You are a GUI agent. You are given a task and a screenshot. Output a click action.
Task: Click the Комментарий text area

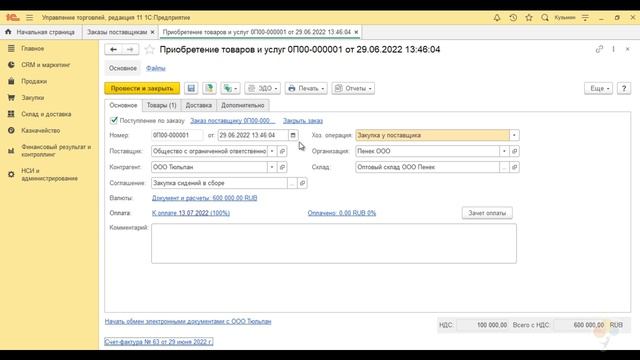tap(333, 243)
